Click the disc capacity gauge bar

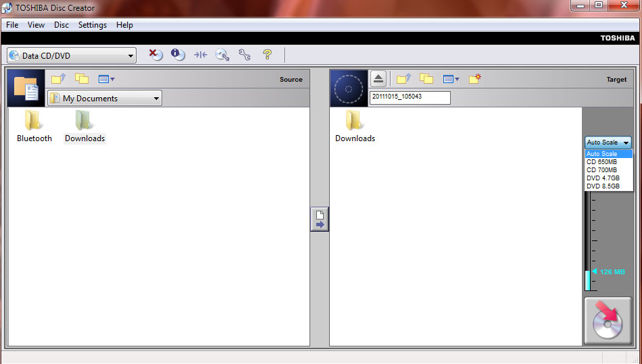tap(588, 241)
